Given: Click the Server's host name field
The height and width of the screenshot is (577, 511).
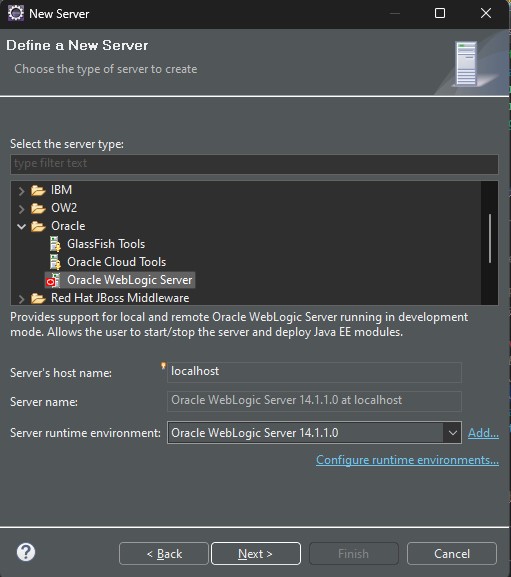Looking at the screenshot, I should point(314,372).
